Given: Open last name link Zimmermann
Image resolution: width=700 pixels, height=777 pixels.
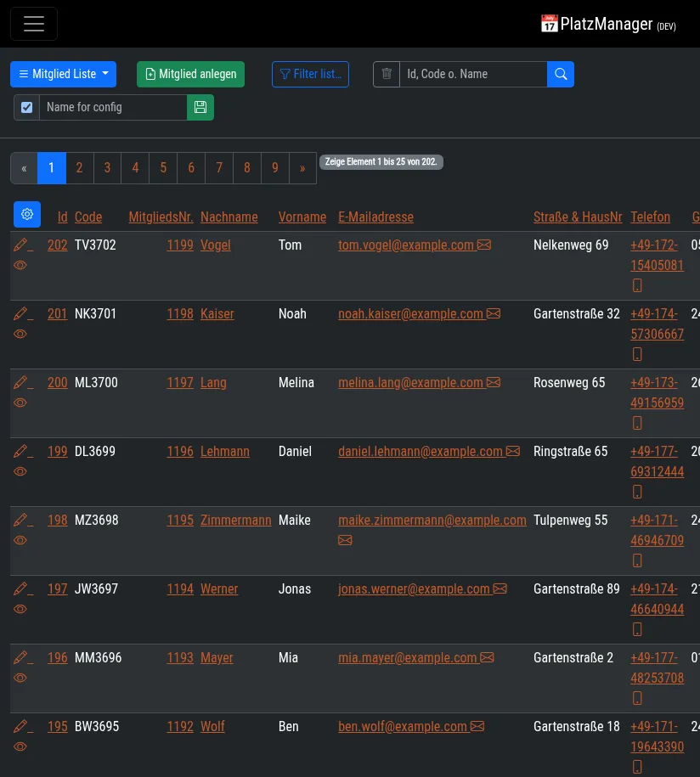Looking at the screenshot, I should click(x=236, y=521).
